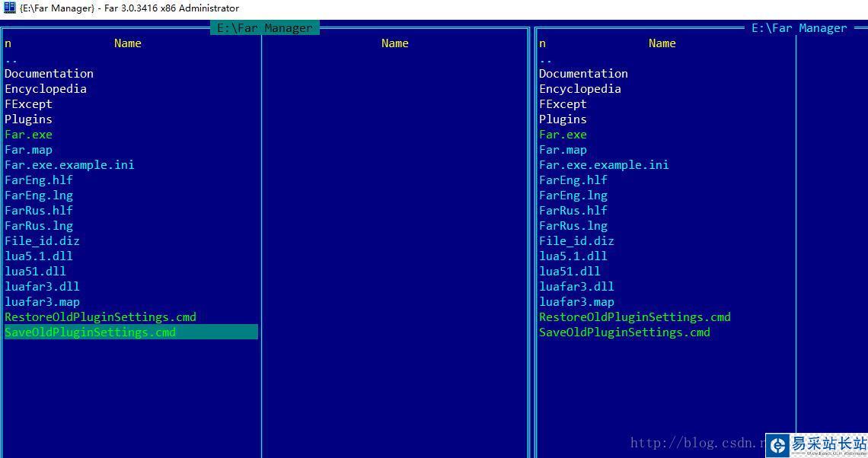Select Far.exe in right panel
The height and width of the screenshot is (458, 868).
(x=563, y=135)
